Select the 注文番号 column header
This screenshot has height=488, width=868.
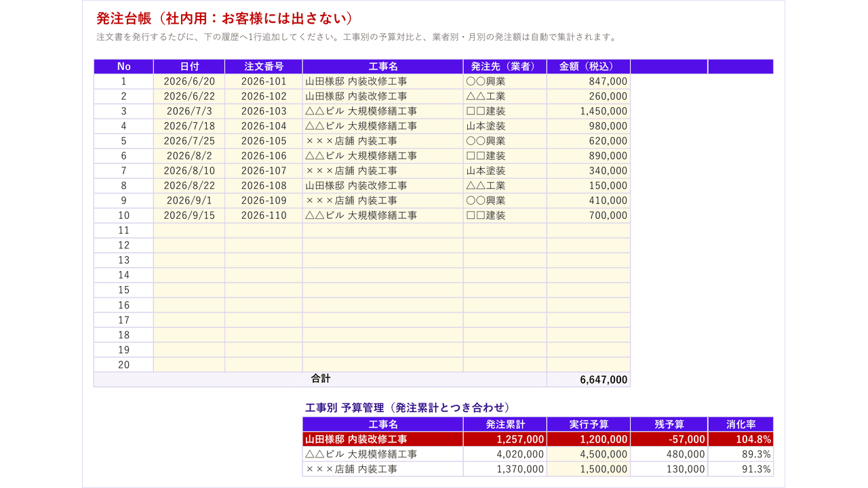click(x=264, y=66)
